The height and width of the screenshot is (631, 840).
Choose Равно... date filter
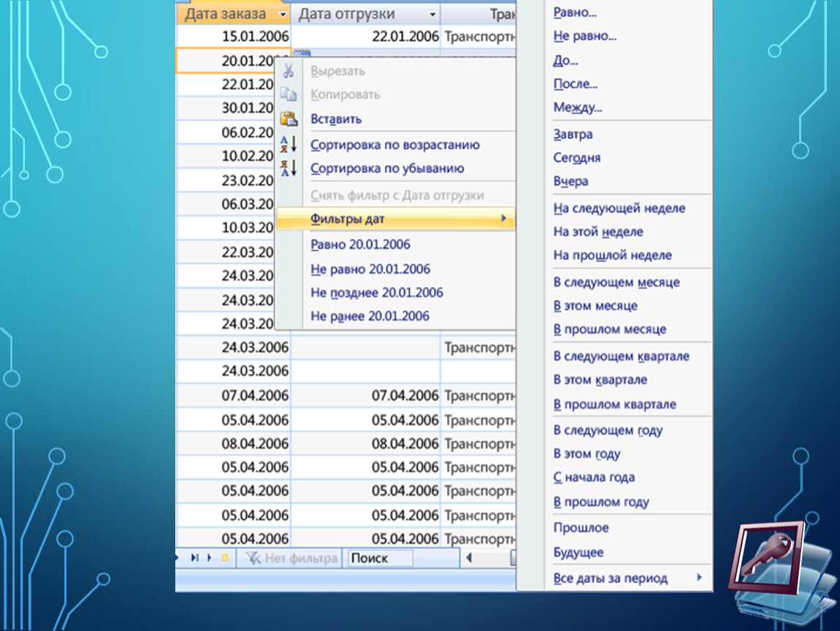(575, 12)
